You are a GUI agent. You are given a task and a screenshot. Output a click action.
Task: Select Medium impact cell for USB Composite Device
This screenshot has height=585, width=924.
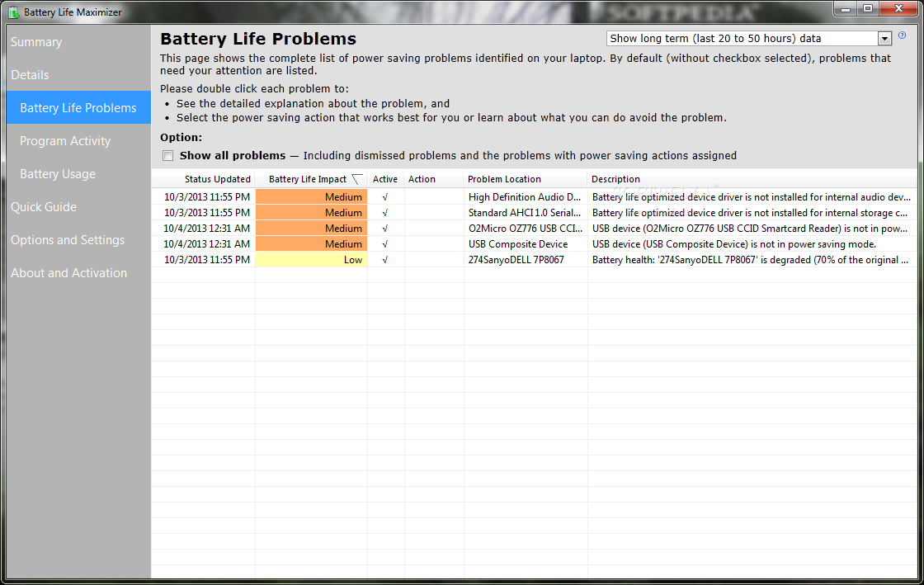pyautogui.click(x=311, y=244)
